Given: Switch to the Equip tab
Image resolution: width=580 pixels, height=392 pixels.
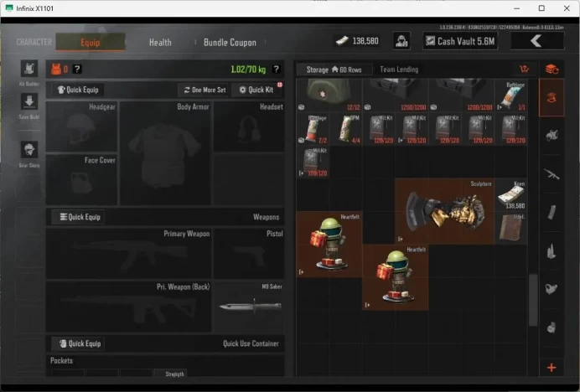Looking at the screenshot, I should (x=91, y=42).
